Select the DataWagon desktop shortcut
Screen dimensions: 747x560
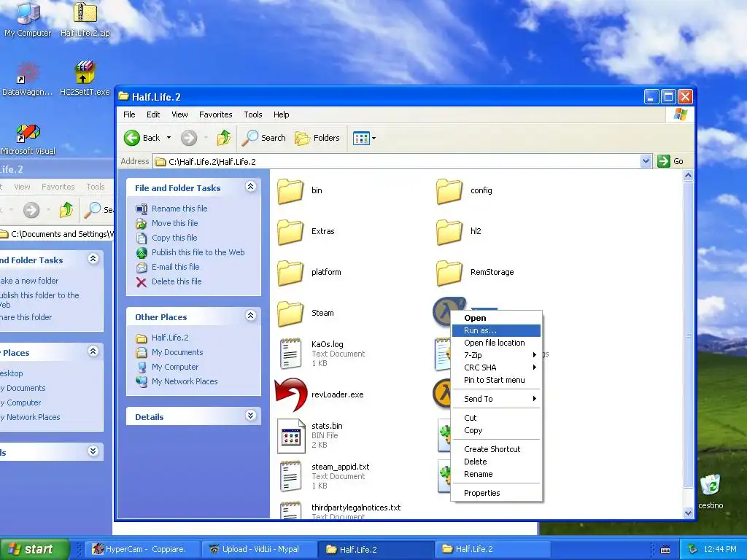[x=27, y=79]
